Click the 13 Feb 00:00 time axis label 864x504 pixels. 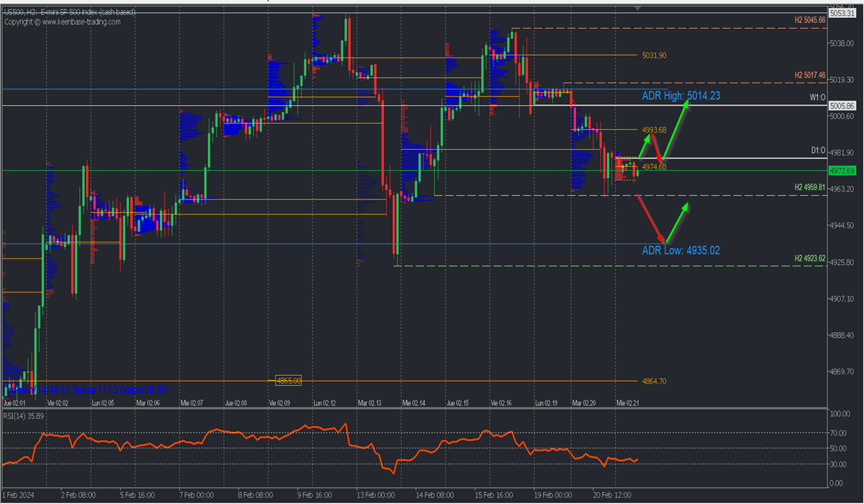(377, 495)
